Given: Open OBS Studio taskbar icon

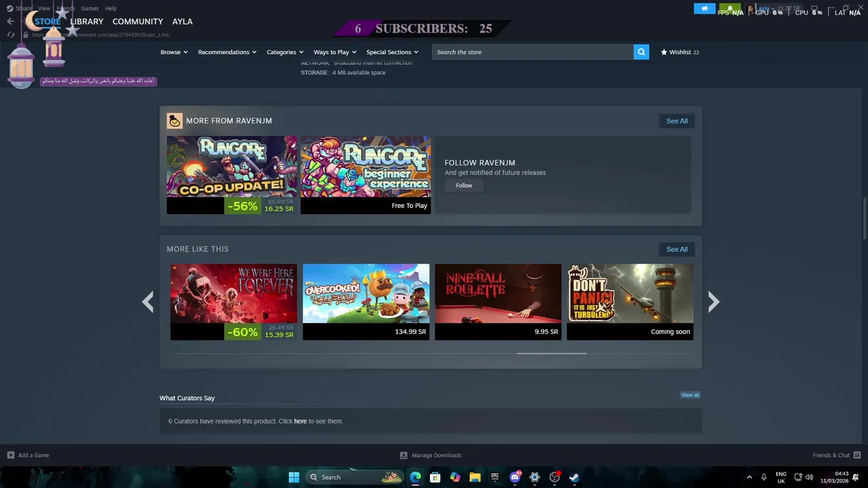Looking at the screenshot, I should click(555, 477).
